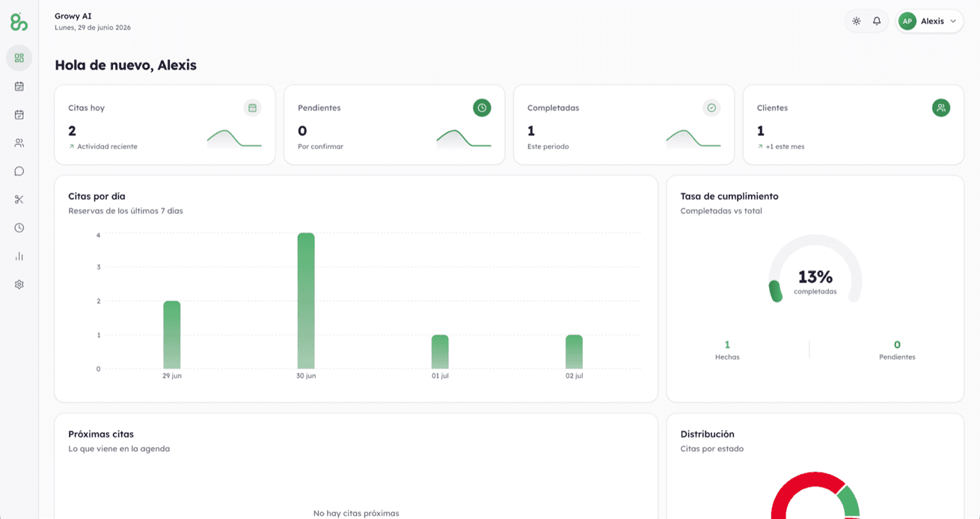Screen dimensions: 980x519
Task: Open the clients people icon in sidebar
Action: (x=19, y=143)
